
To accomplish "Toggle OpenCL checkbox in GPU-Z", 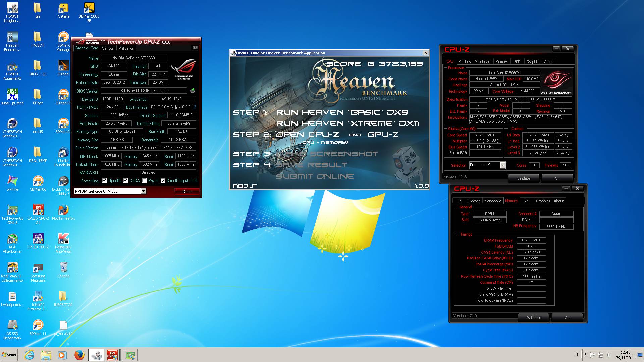I will click(105, 181).
